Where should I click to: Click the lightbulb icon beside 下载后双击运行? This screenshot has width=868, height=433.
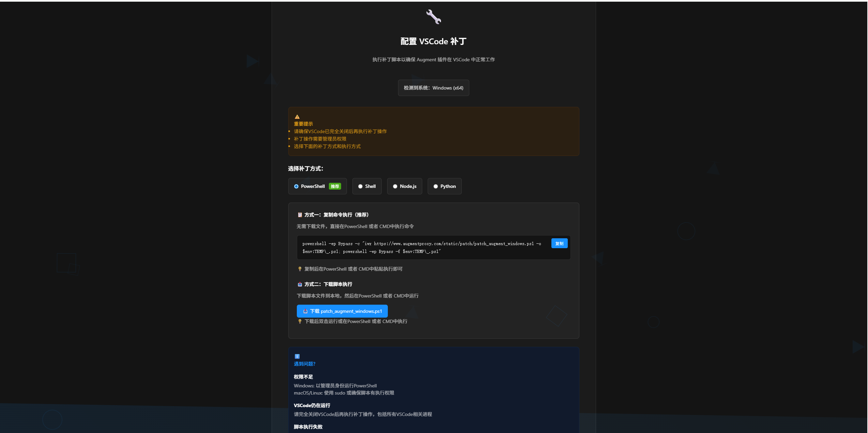click(x=300, y=321)
